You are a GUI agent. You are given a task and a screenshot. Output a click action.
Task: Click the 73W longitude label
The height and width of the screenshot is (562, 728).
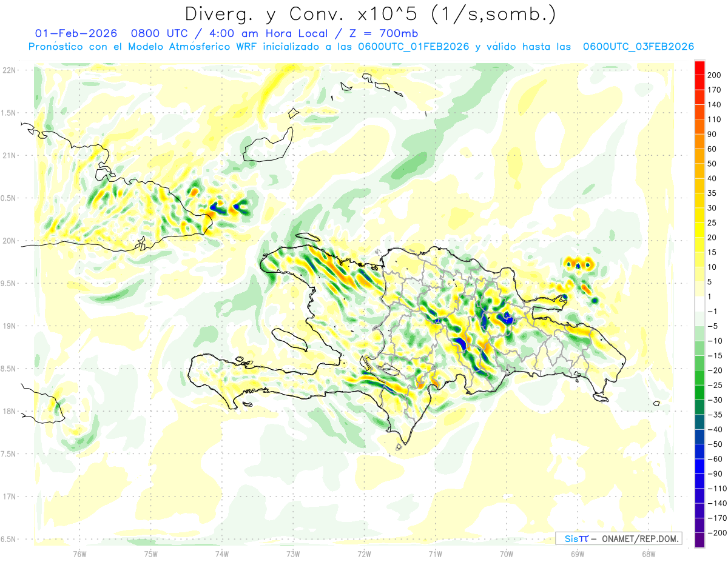pos(293,553)
